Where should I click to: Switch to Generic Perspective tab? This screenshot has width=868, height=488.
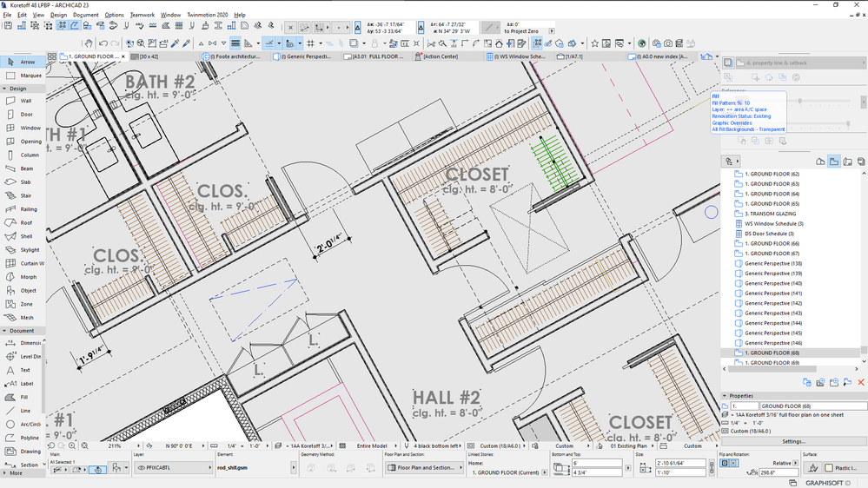click(x=305, y=56)
